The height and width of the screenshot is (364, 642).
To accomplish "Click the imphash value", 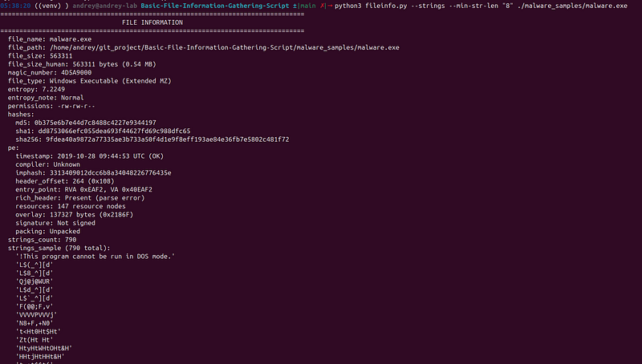I will (111, 173).
